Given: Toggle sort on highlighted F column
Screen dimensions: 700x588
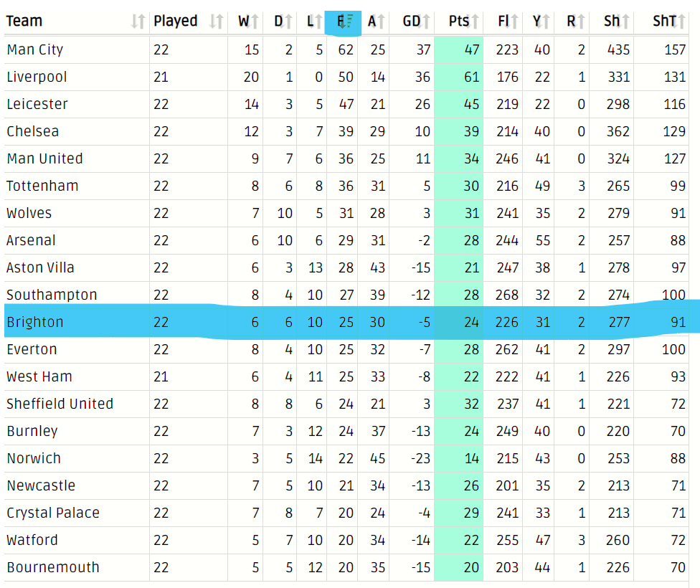Looking at the screenshot, I should point(343,22).
